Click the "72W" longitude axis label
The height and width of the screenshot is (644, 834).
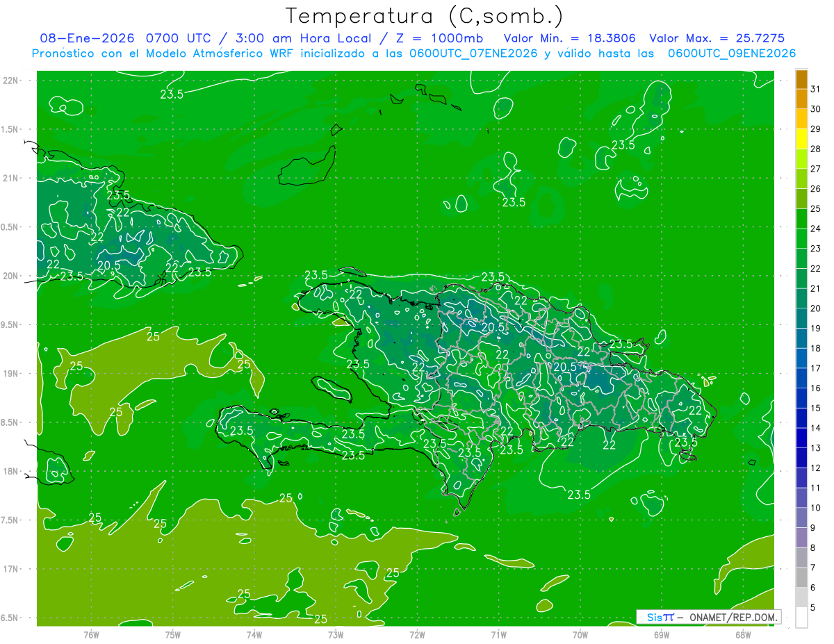click(417, 635)
